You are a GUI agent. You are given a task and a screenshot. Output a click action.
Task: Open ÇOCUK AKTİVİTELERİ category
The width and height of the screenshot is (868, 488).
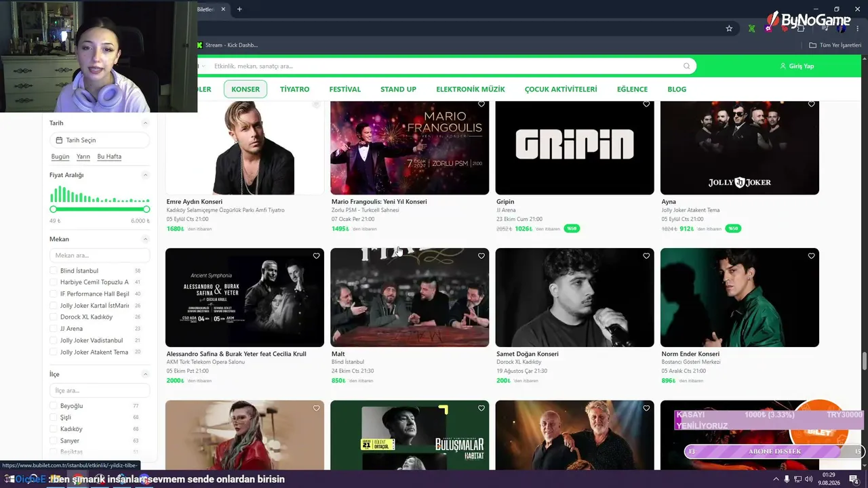click(x=561, y=89)
